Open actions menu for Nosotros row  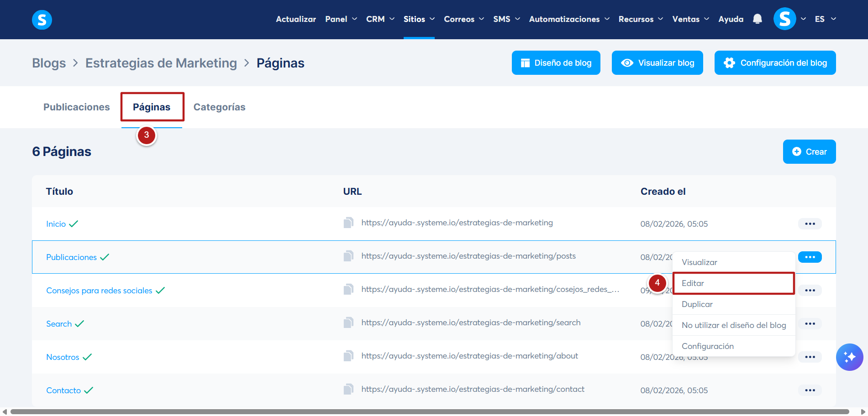coord(810,357)
